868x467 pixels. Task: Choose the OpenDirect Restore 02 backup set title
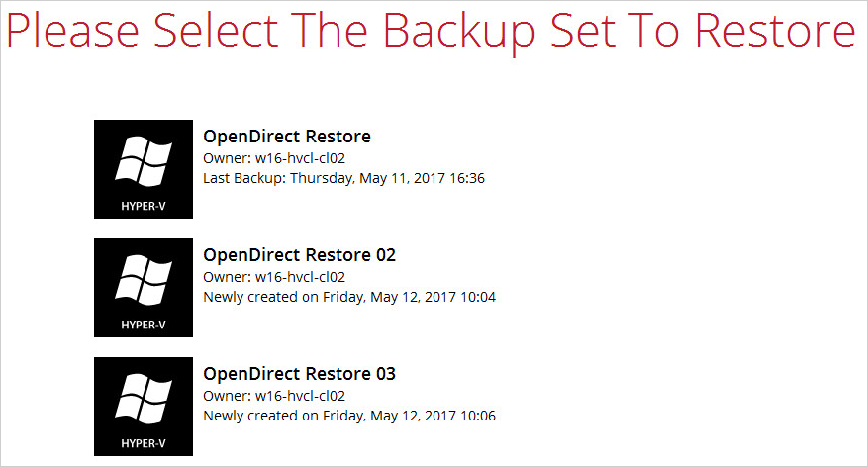pyautogui.click(x=300, y=255)
